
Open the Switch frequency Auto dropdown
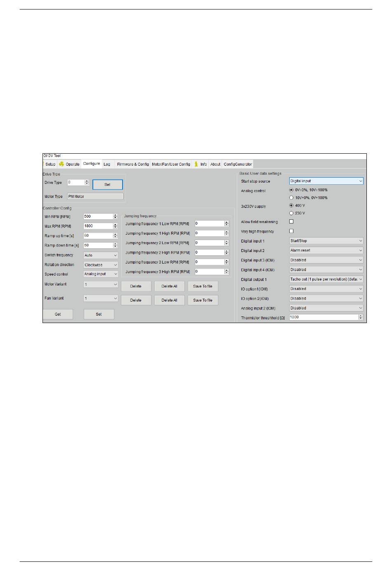pos(101,255)
